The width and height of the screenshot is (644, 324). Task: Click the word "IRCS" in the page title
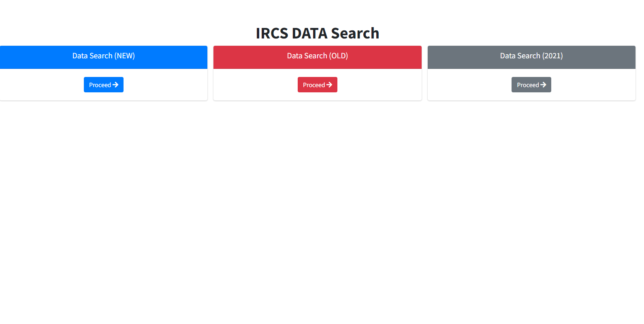[x=272, y=33]
